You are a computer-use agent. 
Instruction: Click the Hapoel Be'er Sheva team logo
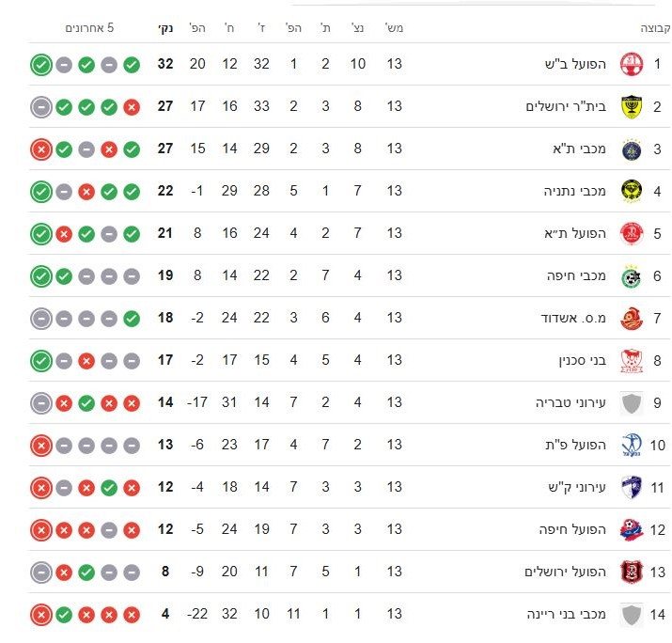pyautogui.click(x=630, y=65)
